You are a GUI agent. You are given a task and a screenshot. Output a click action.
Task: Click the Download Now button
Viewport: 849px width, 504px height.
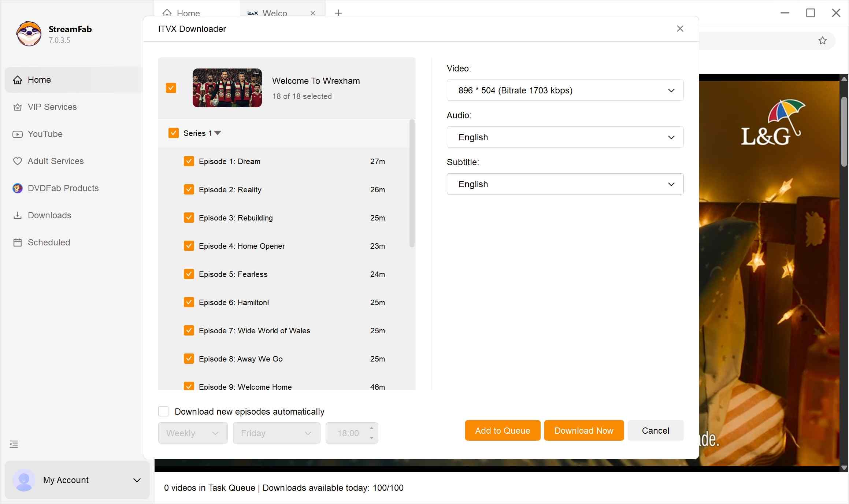click(584, 430)
